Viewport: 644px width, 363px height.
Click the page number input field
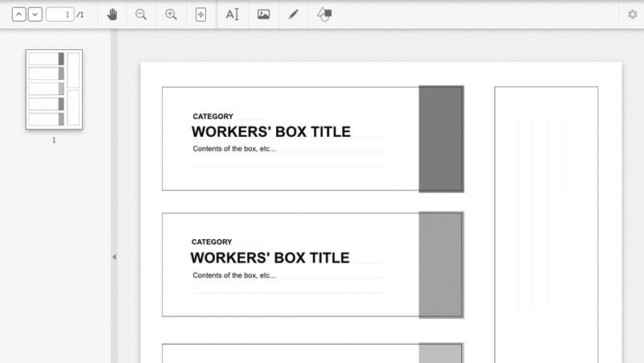click(60, 14)
